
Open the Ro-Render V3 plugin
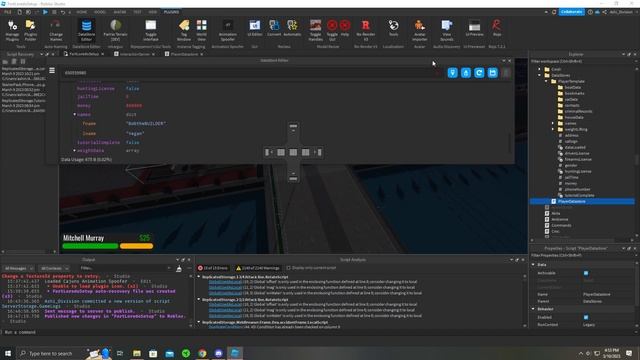click(x=366, y=30)
